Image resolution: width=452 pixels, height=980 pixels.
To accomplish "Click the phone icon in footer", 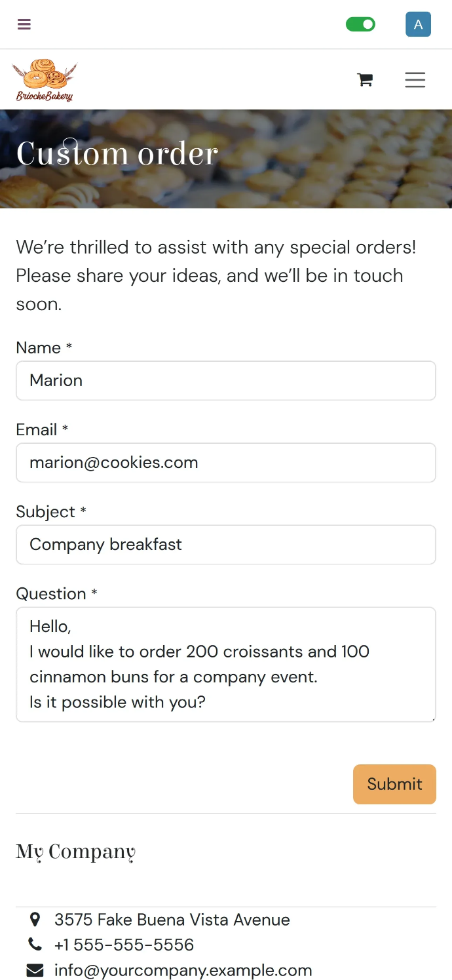I will click(x=35, y=945).
